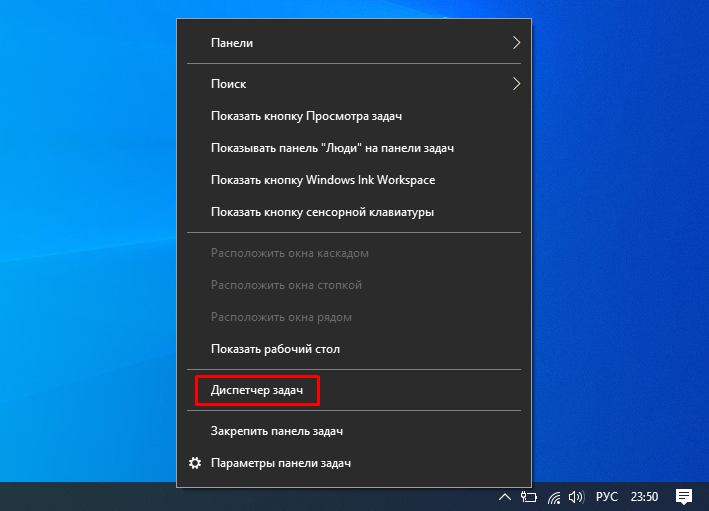Open the Wi-Fi network icon in the tray
709x511 pixels.
554,497
